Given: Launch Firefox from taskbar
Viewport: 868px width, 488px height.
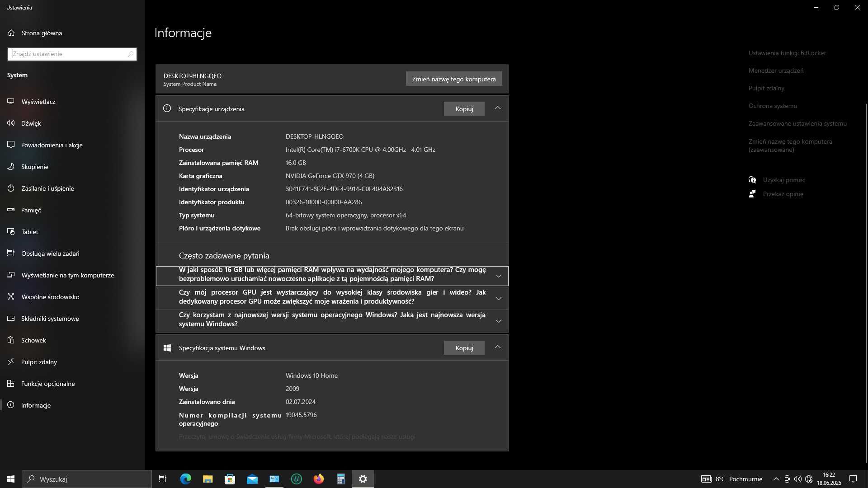Looking at the screenshot, I should pyautogui.click(x=319, y=479).
